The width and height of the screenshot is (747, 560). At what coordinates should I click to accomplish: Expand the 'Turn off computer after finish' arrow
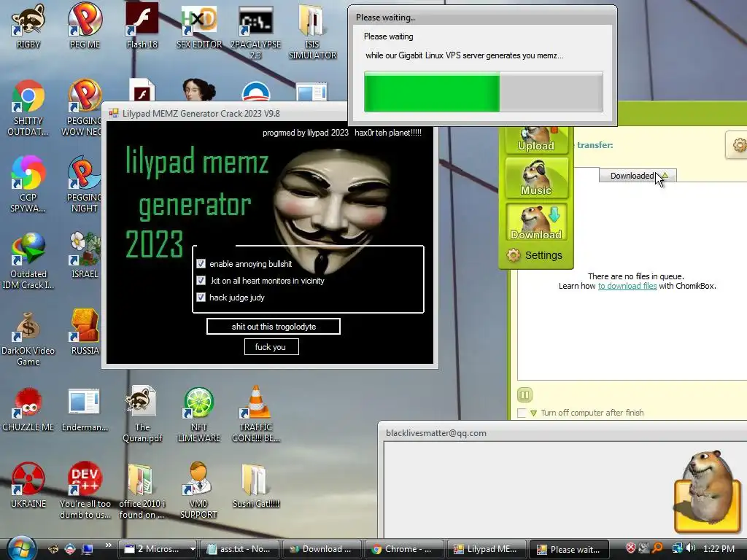[x=533, y=413]
